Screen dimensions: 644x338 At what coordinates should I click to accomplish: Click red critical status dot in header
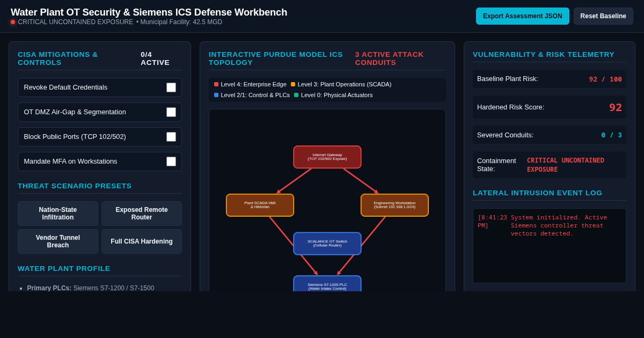tap(13, 22)
